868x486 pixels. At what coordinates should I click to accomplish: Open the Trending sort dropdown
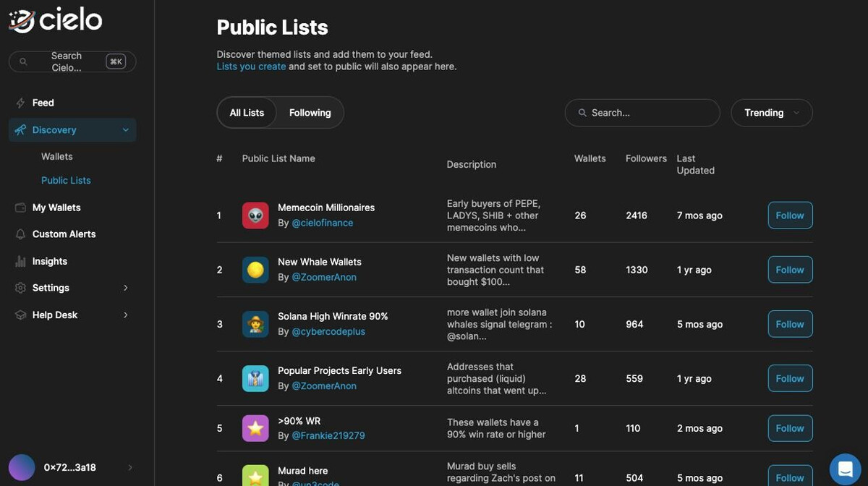coord(772,113)
